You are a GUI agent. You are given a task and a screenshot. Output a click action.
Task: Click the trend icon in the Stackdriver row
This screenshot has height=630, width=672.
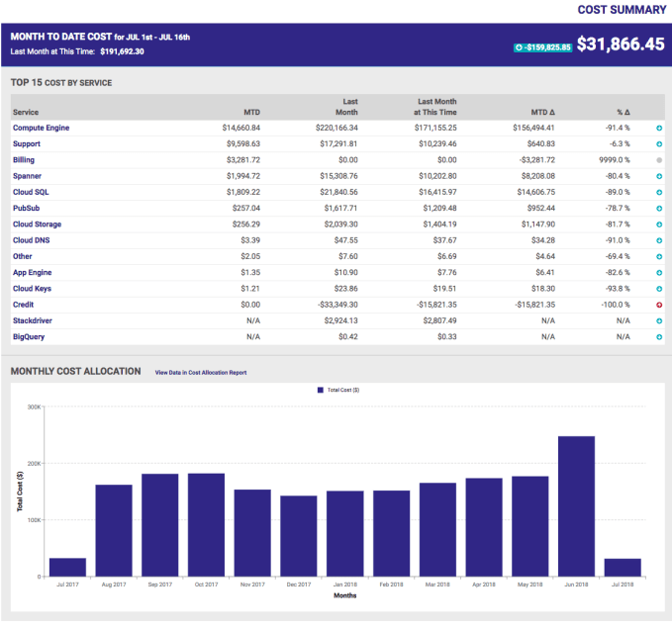tap(659, 321)
